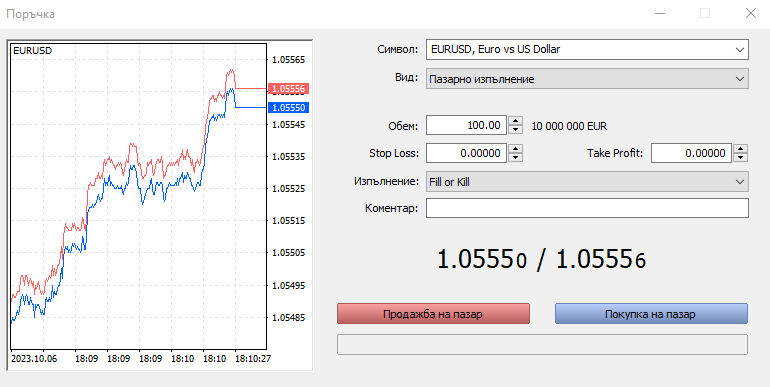Expand the Вид dropdown, Пазарно изпълнение

587,79
